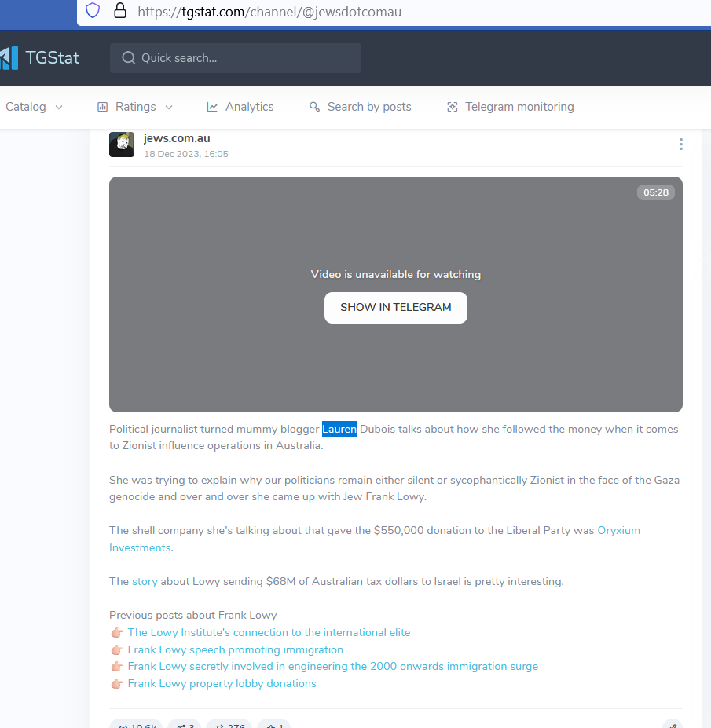
Task: Open the Analytics menu item
Action: [240, 107]
